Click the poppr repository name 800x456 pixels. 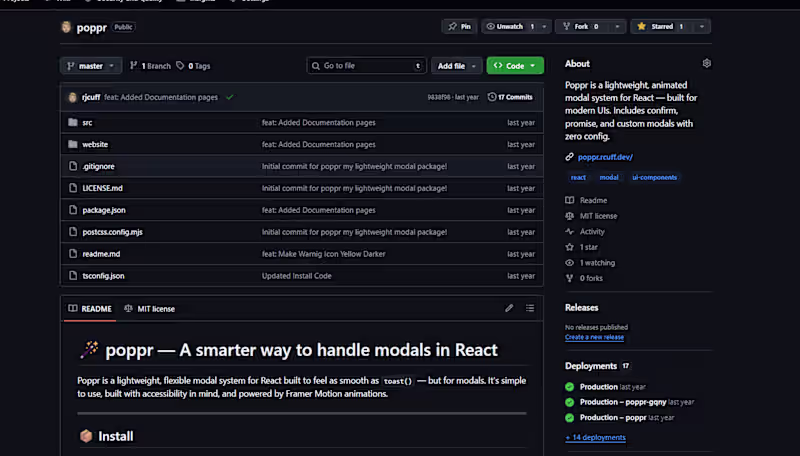point(91,28)
